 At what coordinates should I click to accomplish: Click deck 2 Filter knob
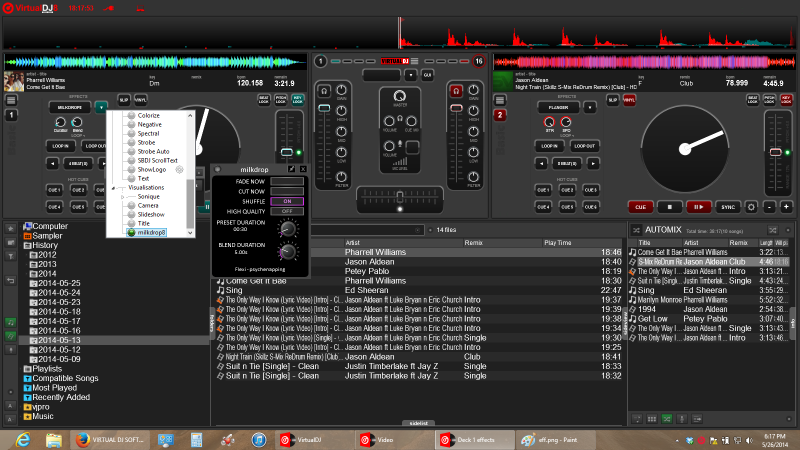[x=473, y=177]
